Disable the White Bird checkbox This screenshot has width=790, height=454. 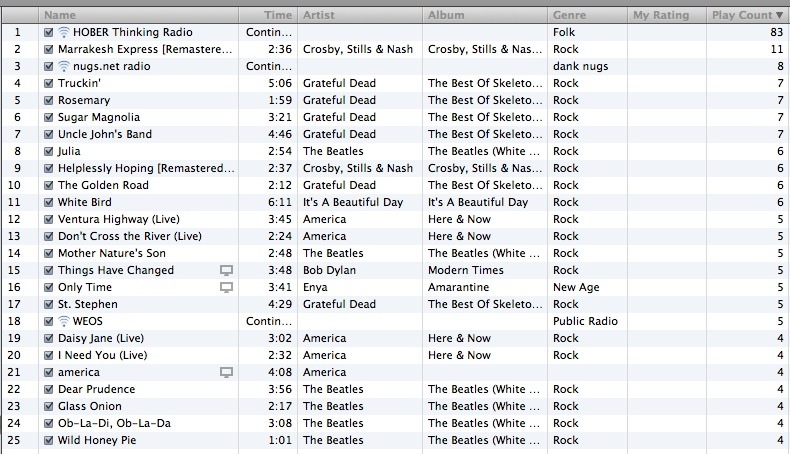tap(48, 202)
